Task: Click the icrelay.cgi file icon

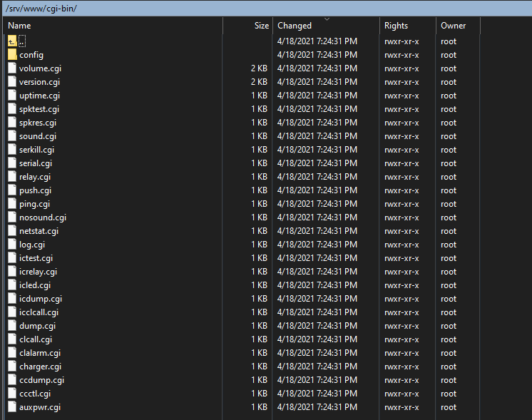Action: [x=12, y=272]
